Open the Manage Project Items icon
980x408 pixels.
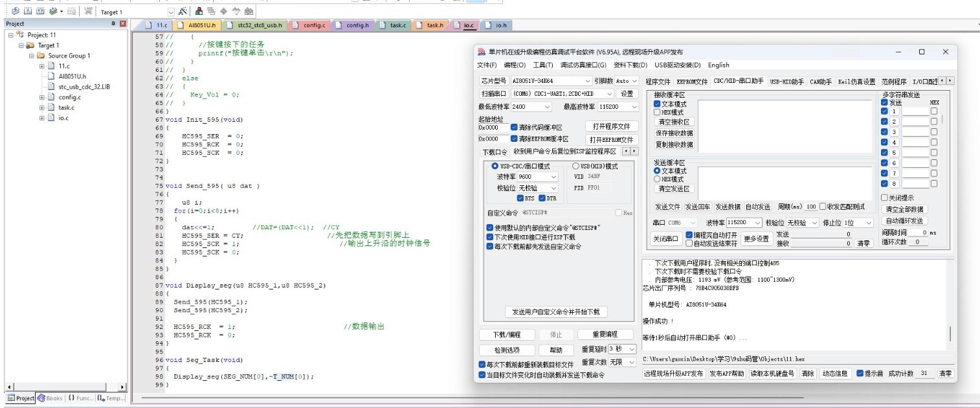pyautogui.click(x=199, y=12)
